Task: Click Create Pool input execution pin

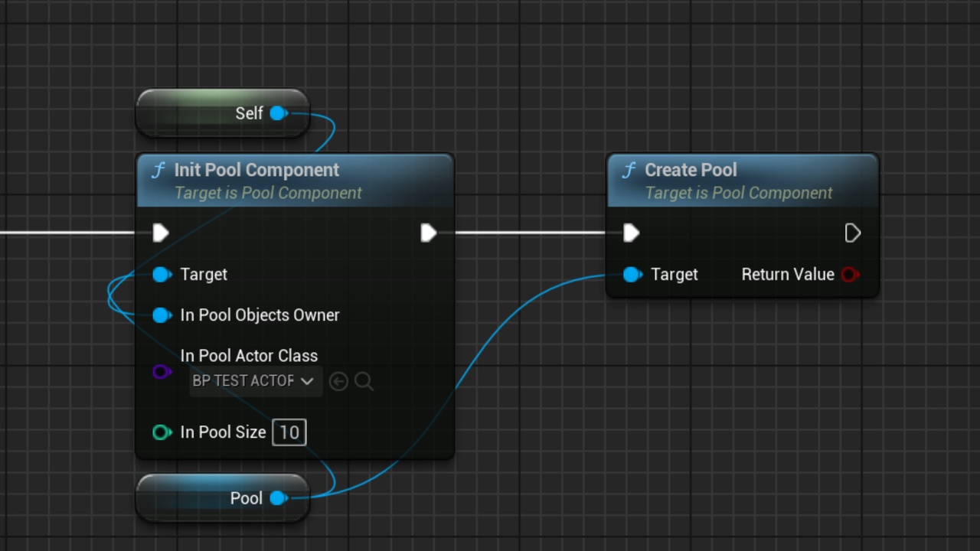Action: point(631,233)
